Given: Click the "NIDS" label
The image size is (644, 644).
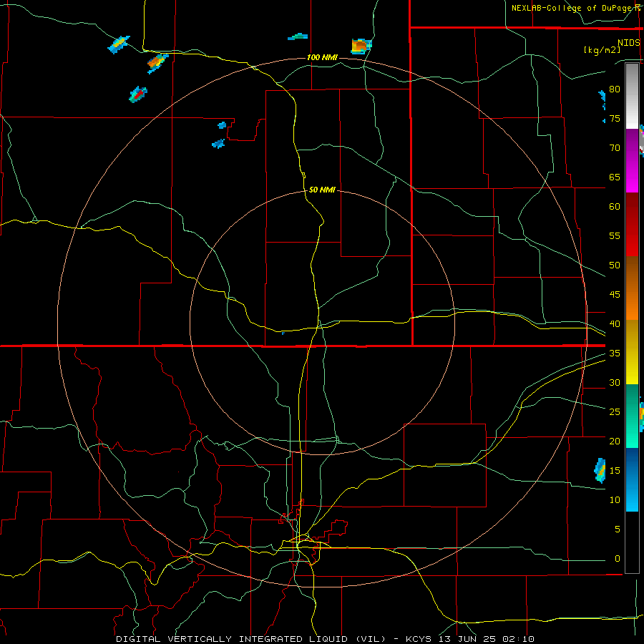Looking at the screenshot, I should (629, 43).
